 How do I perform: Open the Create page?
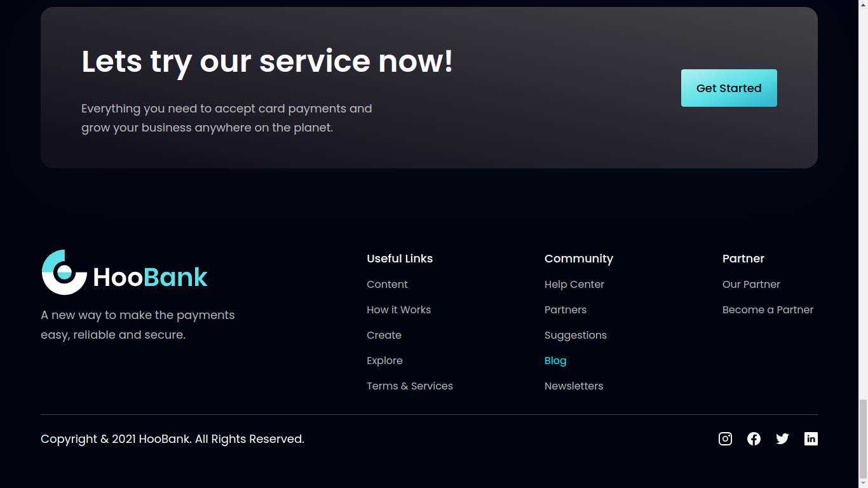tap(384, 335)
